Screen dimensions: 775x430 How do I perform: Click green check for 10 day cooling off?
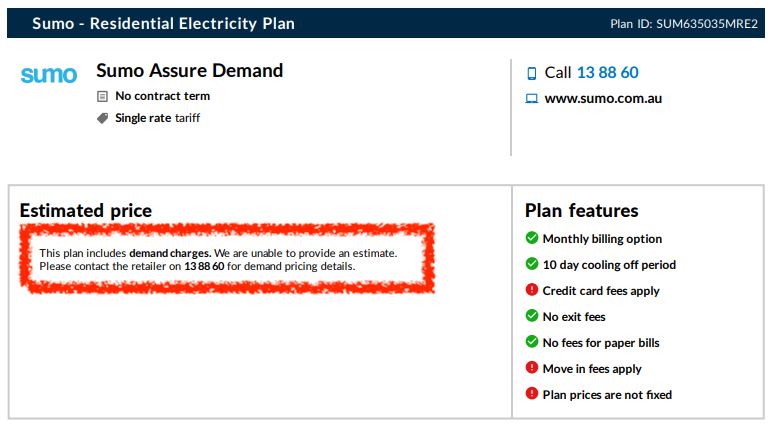[532, 264]
